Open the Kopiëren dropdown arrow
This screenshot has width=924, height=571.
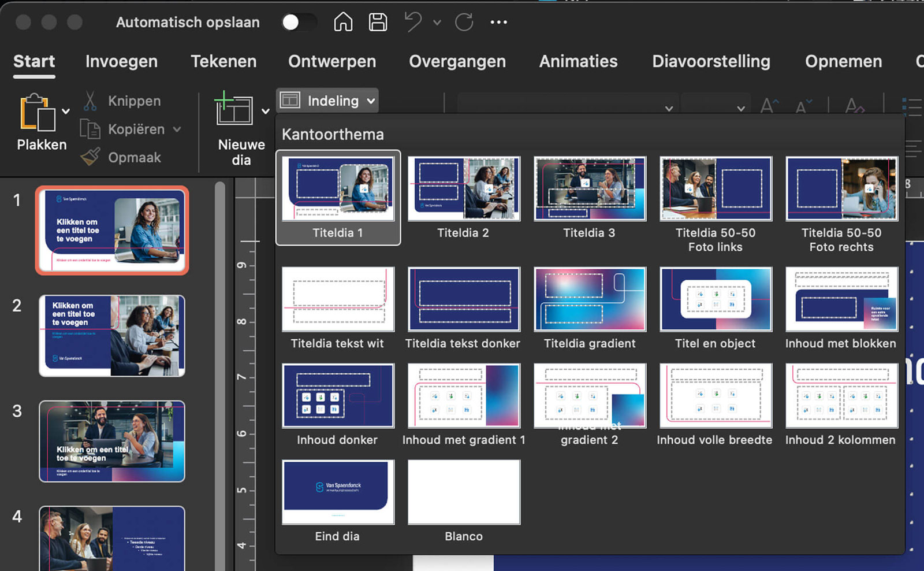tap(177, 129)
